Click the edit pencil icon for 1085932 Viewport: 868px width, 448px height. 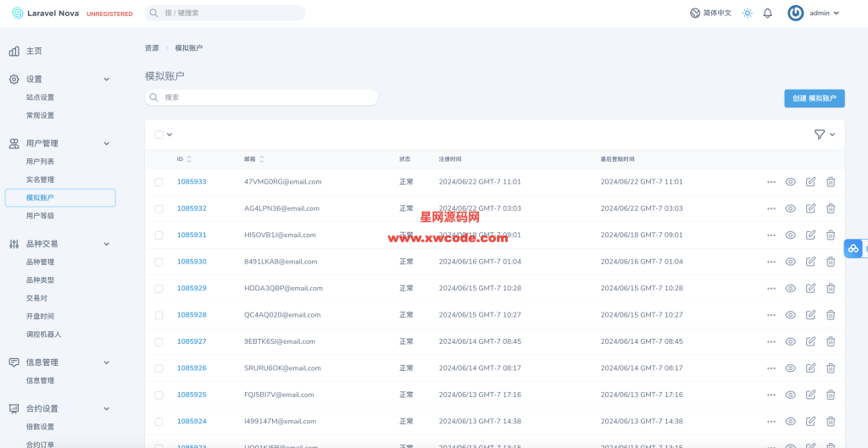[x=810, y=208]
